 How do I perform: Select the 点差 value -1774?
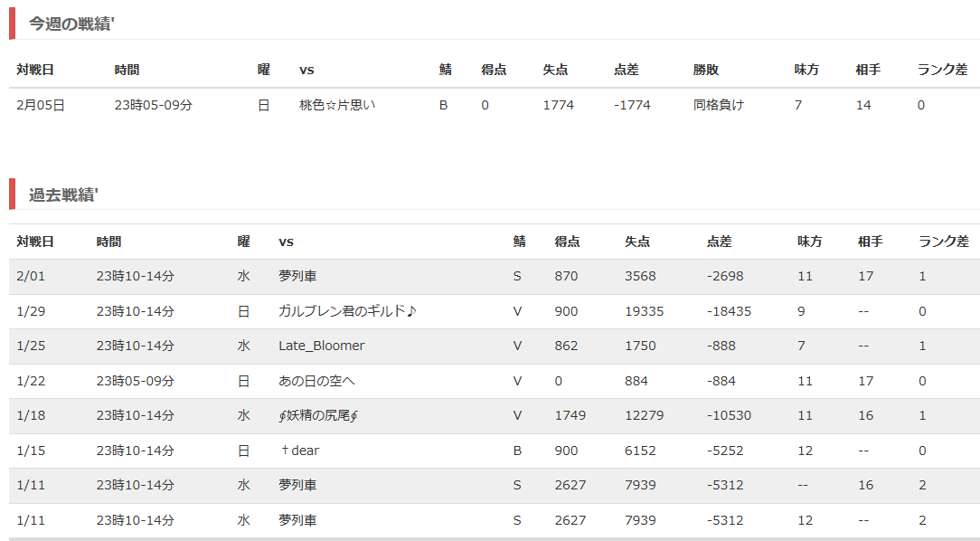[632, 105]
